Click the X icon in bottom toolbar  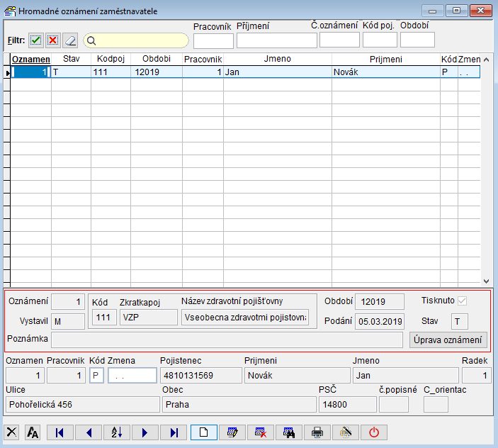(12, 432)
